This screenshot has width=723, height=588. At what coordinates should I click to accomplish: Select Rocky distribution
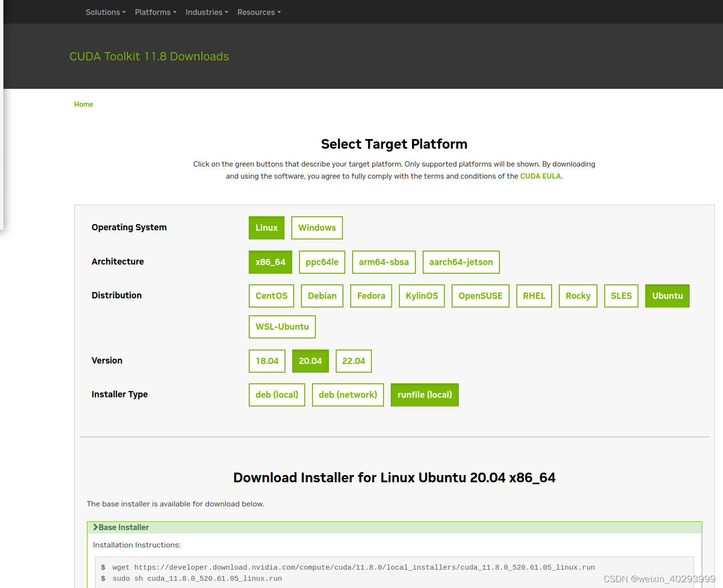[578, 296]
